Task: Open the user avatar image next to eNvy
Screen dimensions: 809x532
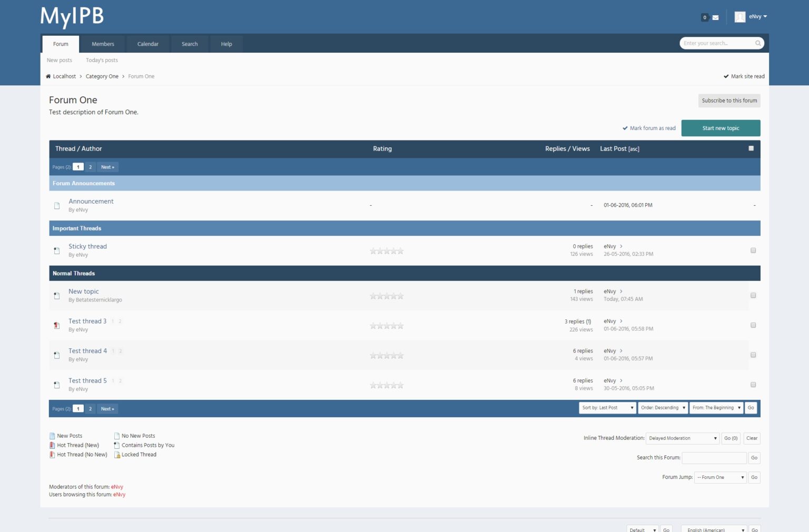Action: tap(740, 16)
